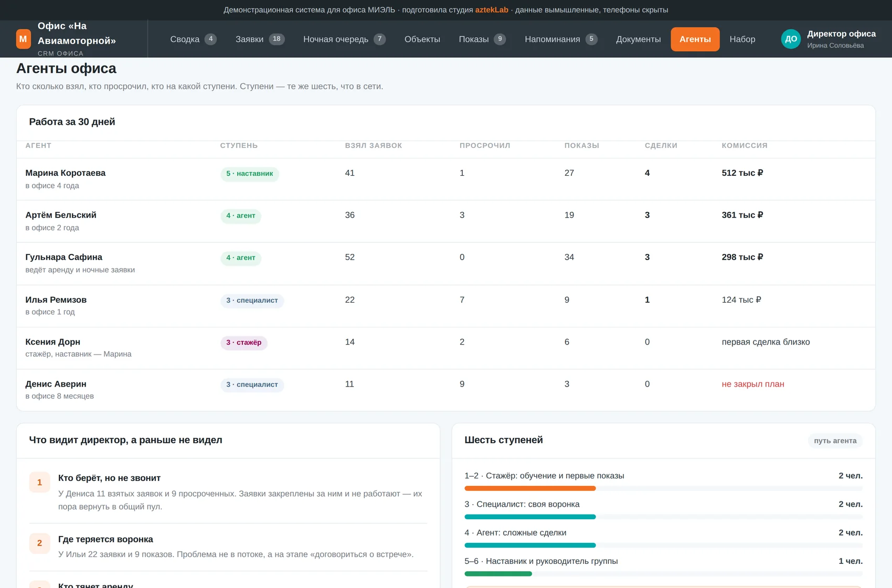Select the Набор menu item
Image resolution: width=892 pixels, height=588 pixels.
click(742, 39)
